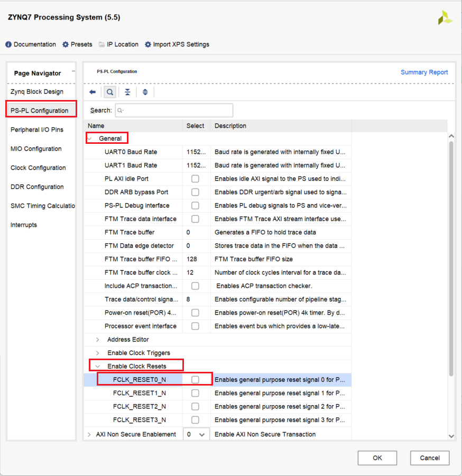Open Zynq Block Design page
This screenshot has width=462, height=476.
pos(37,91)
